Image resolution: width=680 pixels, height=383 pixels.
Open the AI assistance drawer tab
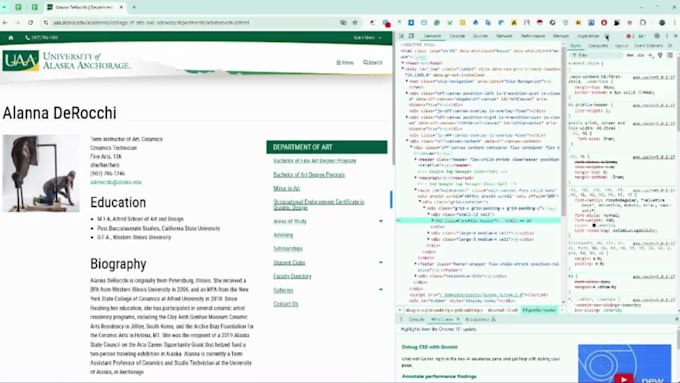click(480, 320)
